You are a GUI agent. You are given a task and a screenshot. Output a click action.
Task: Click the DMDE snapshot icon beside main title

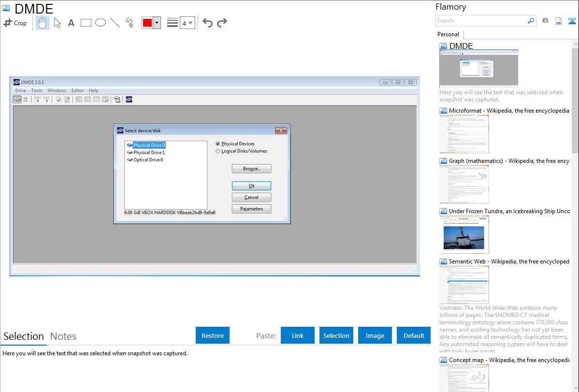tap(6, 9)
